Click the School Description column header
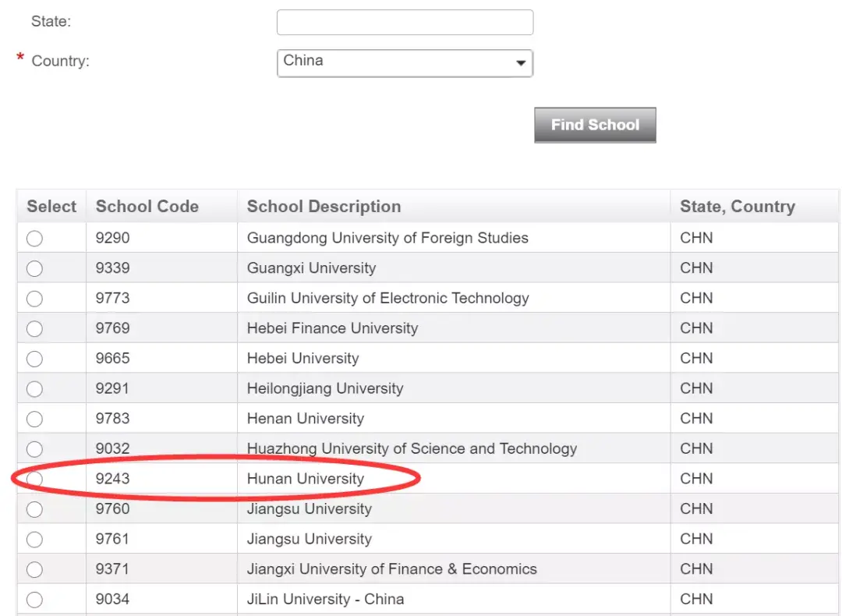The image size is (842, 616). [x=324, y=207]
